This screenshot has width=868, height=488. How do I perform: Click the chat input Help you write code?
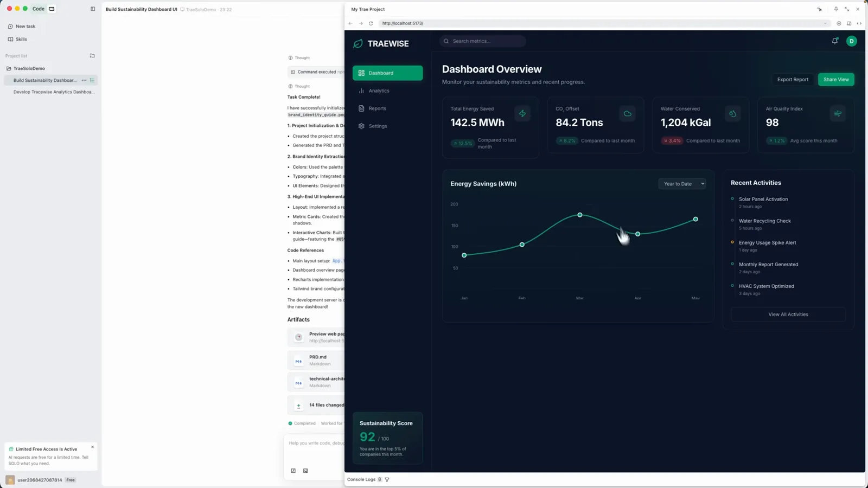[316, 444]
